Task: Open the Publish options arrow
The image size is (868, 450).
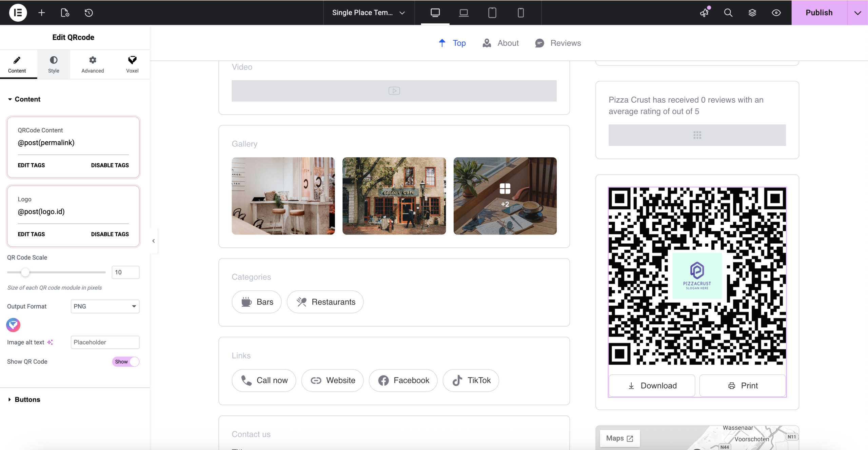Action: pyautogui.click(x=857, y=13)
